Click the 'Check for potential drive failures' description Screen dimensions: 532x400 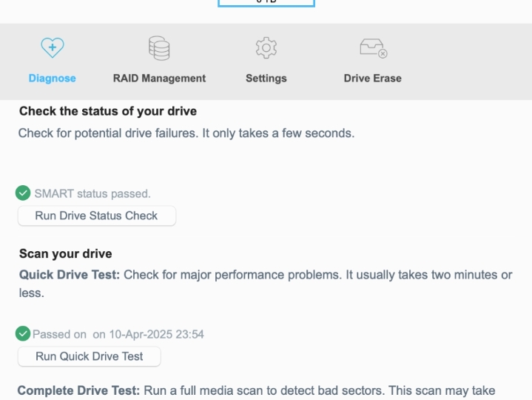[186, 133]
